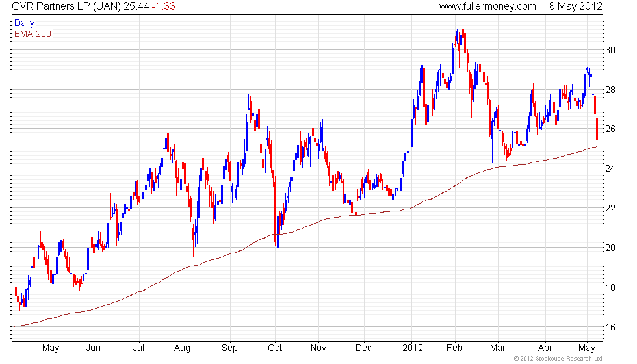Click the Nov label on time axis

(x=318, y=348)
